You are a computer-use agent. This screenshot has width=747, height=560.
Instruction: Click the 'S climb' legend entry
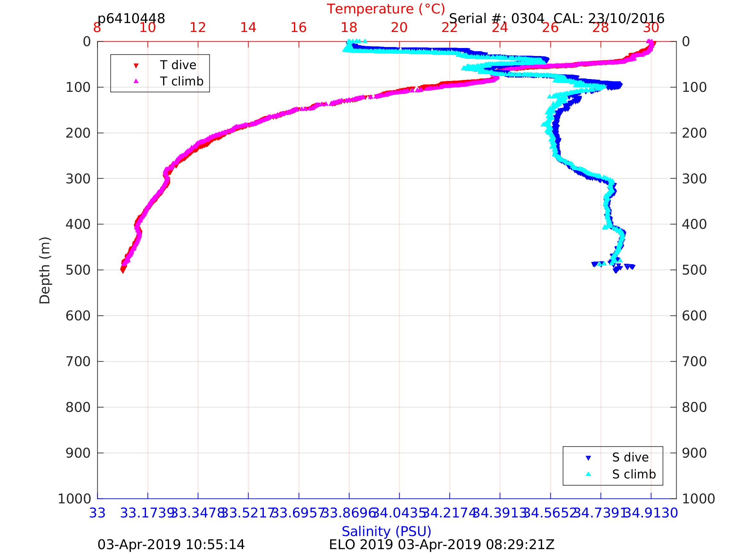click(634, 474)
